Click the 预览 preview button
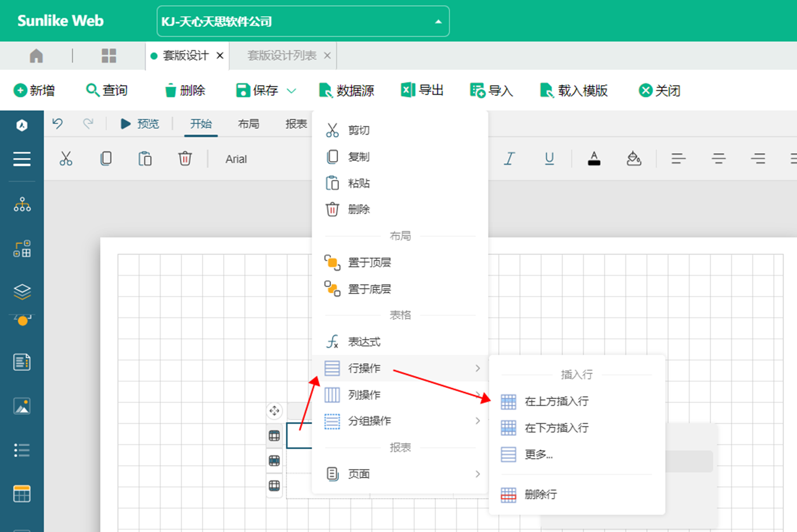The image size is (797, 532). [x=140, y=124]
